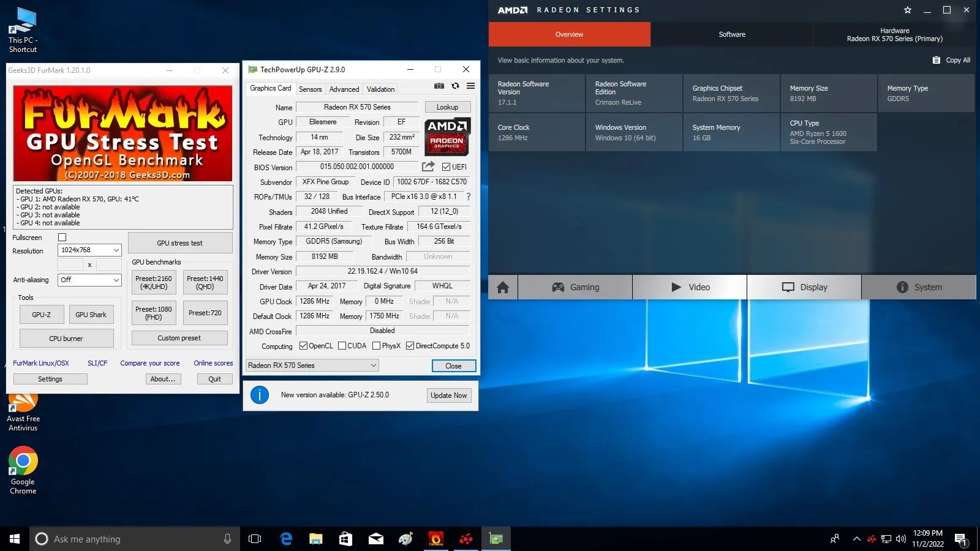Open the Radeon RX 570 Series GPU selector

312,365
